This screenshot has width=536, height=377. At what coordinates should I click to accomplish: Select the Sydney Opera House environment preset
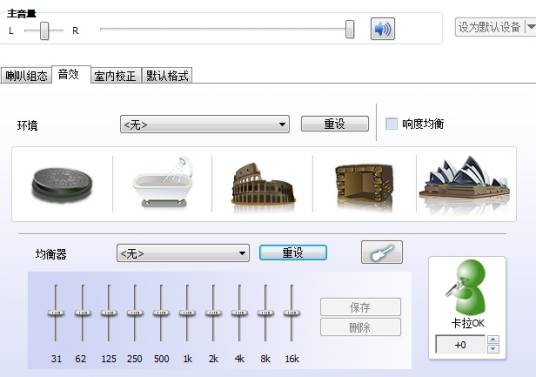coord(465,180)
